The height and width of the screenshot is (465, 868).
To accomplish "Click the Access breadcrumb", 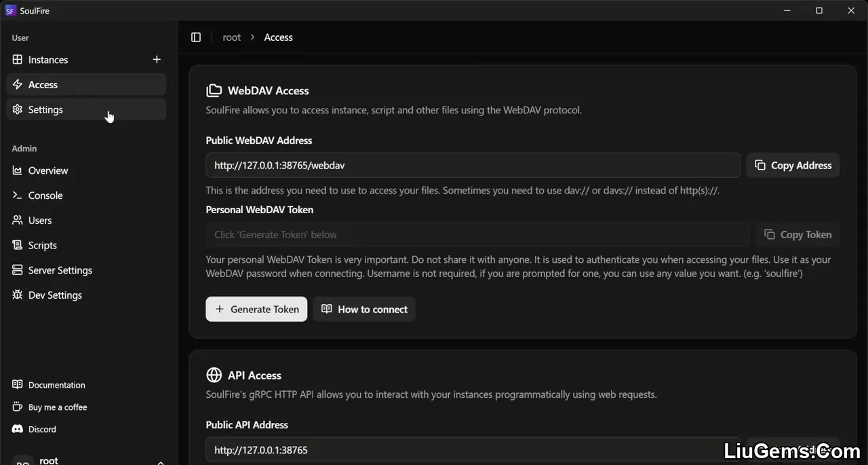I will coord(278,37).
